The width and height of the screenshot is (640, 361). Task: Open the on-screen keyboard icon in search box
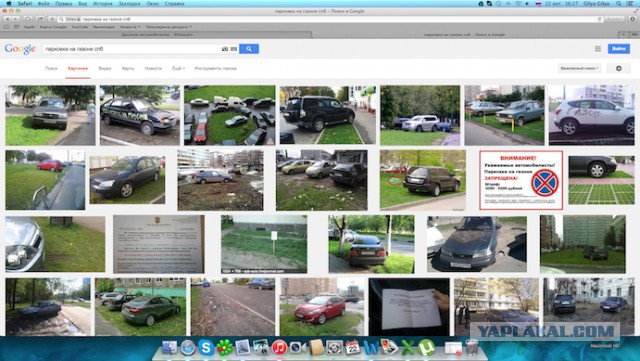click(x=233, y=49)
